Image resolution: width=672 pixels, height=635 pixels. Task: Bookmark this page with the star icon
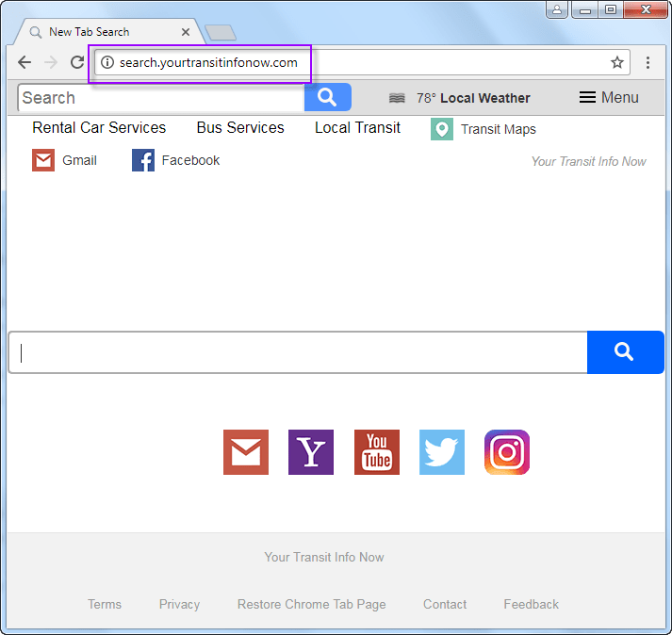pyautogui.click(x=616, y=62)
